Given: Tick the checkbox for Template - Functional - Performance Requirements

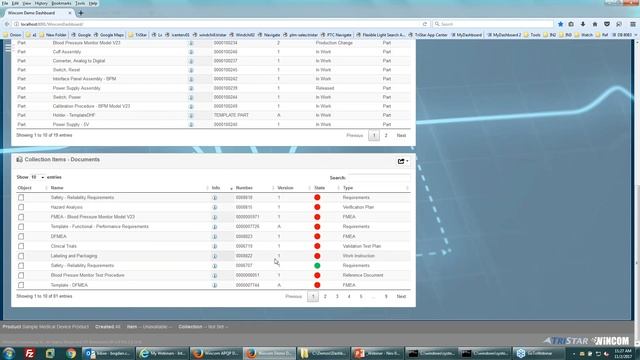Looking at the screenshot, I should (x=21, y=227).
